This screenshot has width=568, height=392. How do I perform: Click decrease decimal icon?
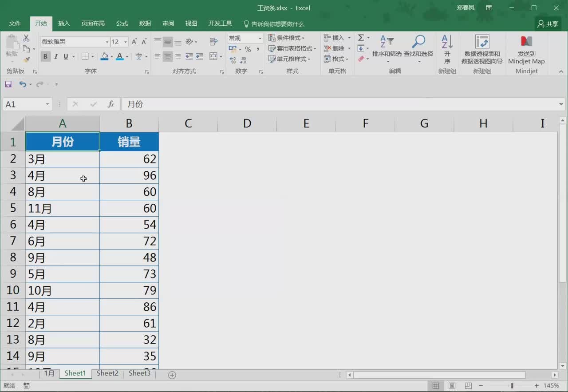[x=243, y=60]
